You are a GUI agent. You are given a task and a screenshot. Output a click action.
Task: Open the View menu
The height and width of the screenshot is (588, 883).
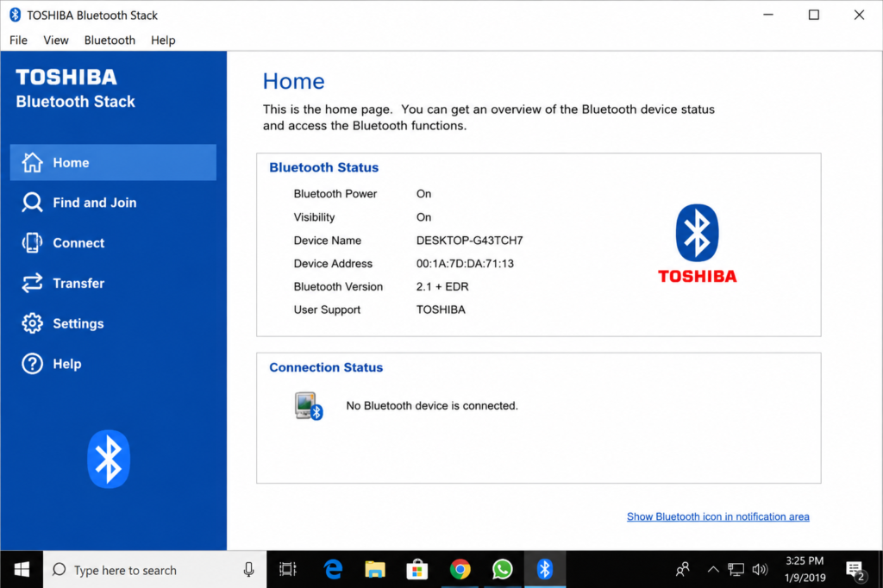56,40
